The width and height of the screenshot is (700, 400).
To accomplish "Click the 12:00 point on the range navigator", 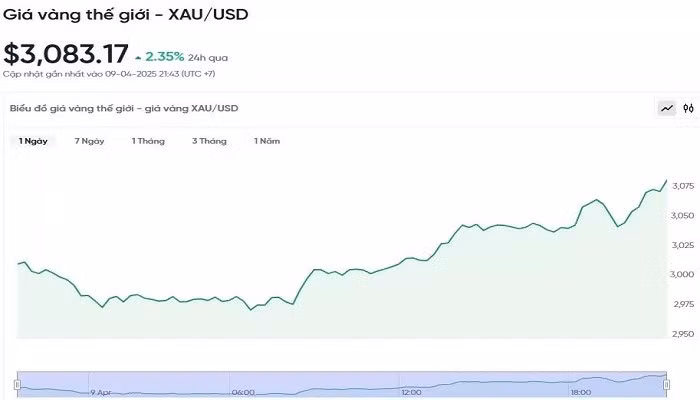I will pyautogui.click(x=412, y=393).
